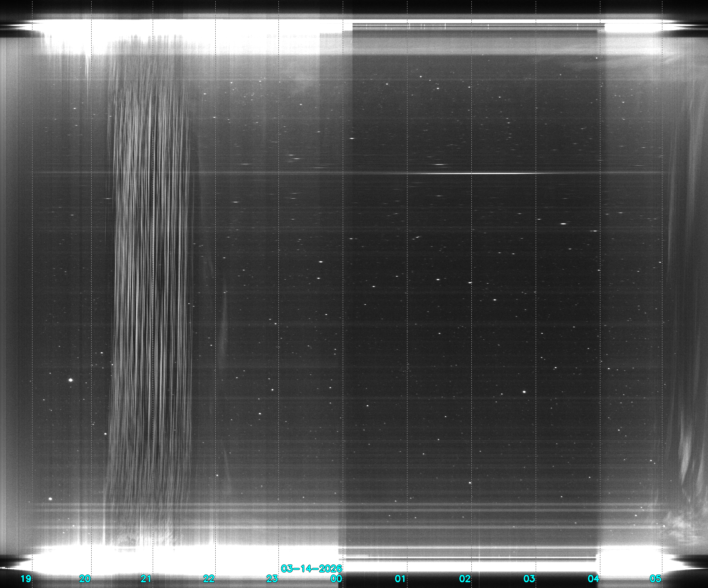The height and width of the screenshot is (588, 708).
Task: Select the 21 hour label
Action: pyautogui.click(x=146, y=579)
